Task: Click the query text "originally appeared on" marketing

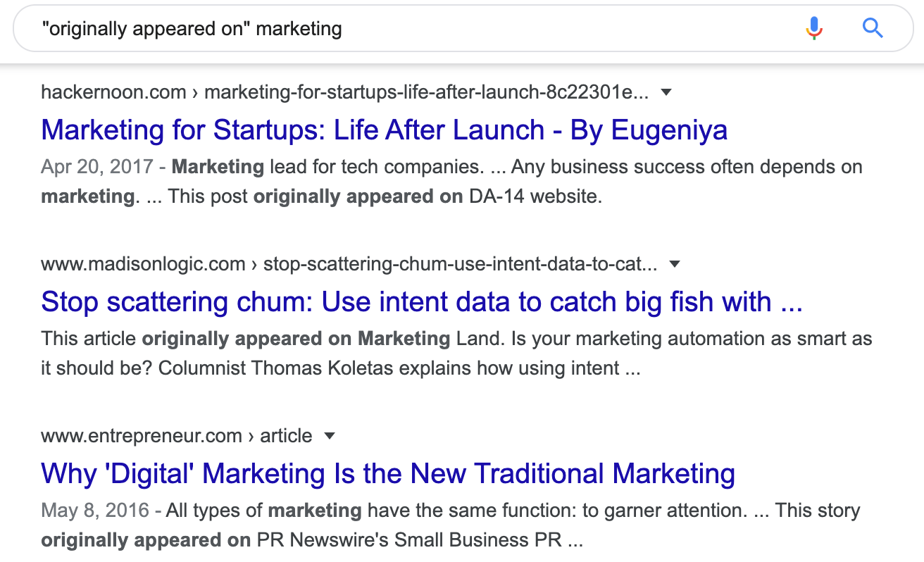Action: click(190, 28)
